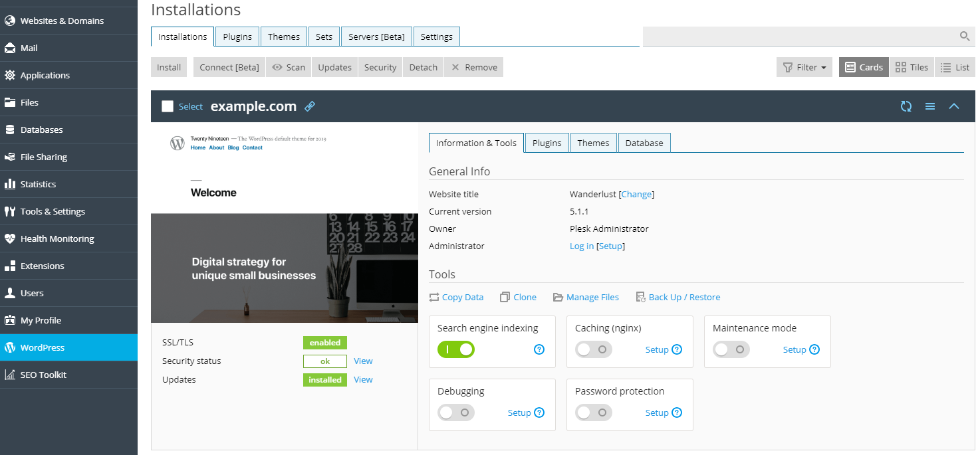Click the search magnifier icon

tap(964, 37)
